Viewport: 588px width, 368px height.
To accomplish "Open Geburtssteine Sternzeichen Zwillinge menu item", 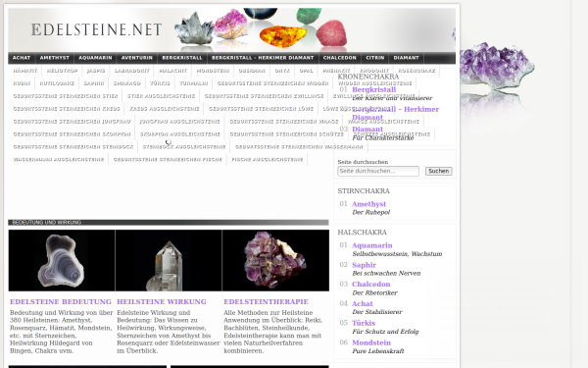I will click(264, 96).
